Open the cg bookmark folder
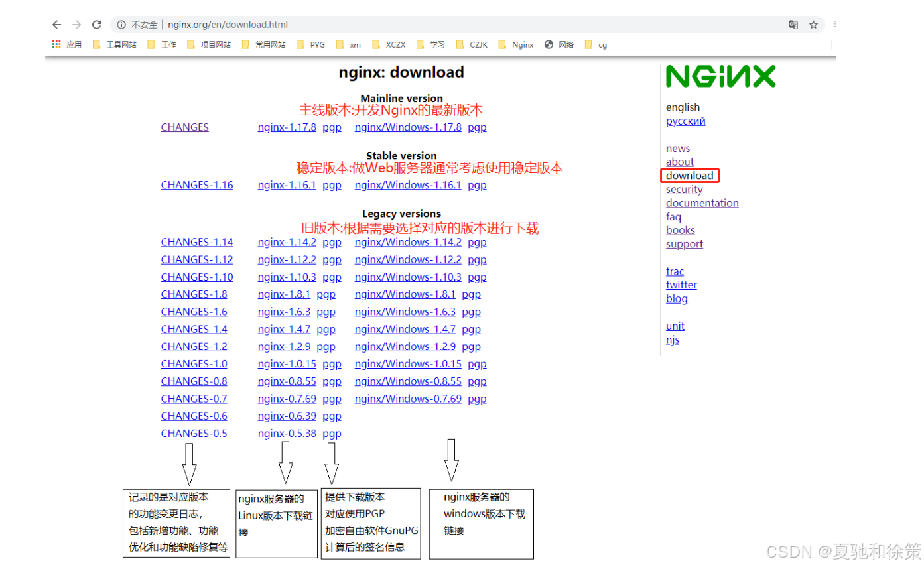 [x=596, y=45]
